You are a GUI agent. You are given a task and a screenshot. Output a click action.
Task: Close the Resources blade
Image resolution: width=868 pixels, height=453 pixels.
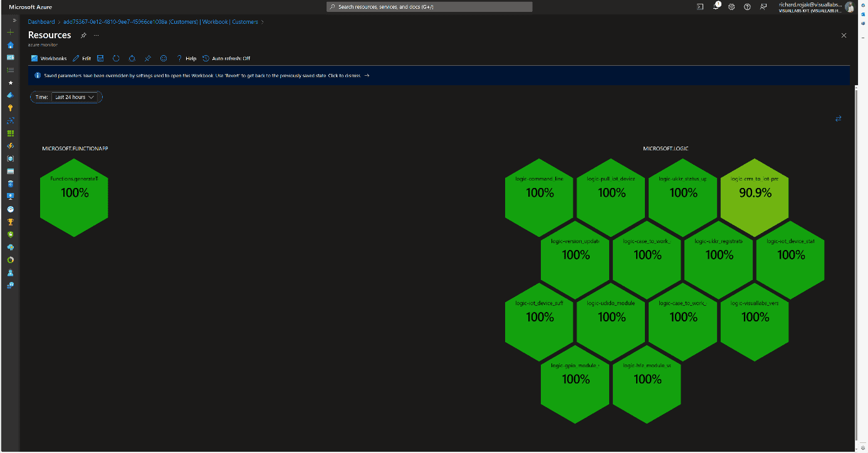[844, 36]
